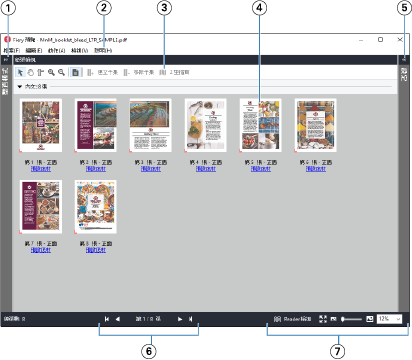
Task: Select the measurement ruler tool
Action: point(41,72)
